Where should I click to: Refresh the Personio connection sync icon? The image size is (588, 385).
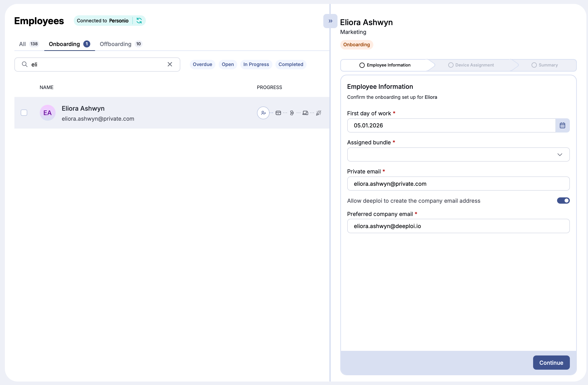click(139, 20)
